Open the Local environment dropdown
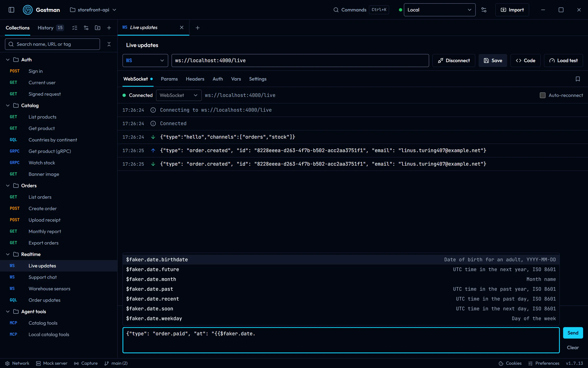The width and height of the screenshot is (588, 368). click(440, 10)
